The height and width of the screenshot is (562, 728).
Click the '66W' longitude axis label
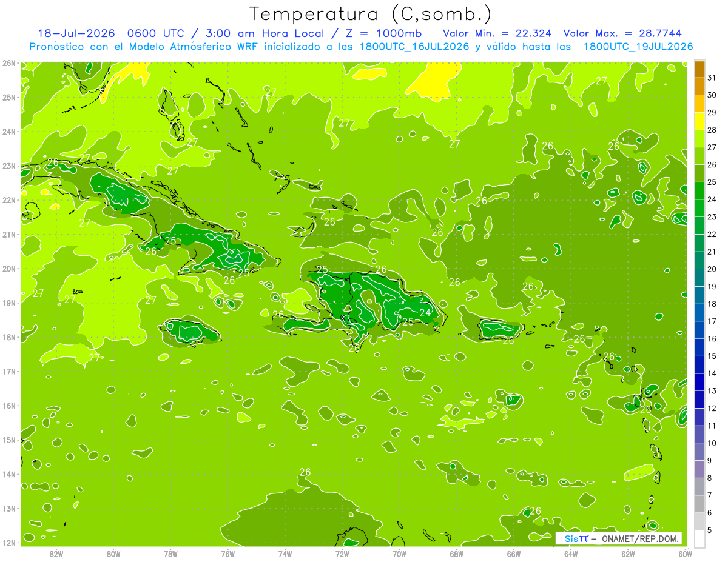(514, 554)
